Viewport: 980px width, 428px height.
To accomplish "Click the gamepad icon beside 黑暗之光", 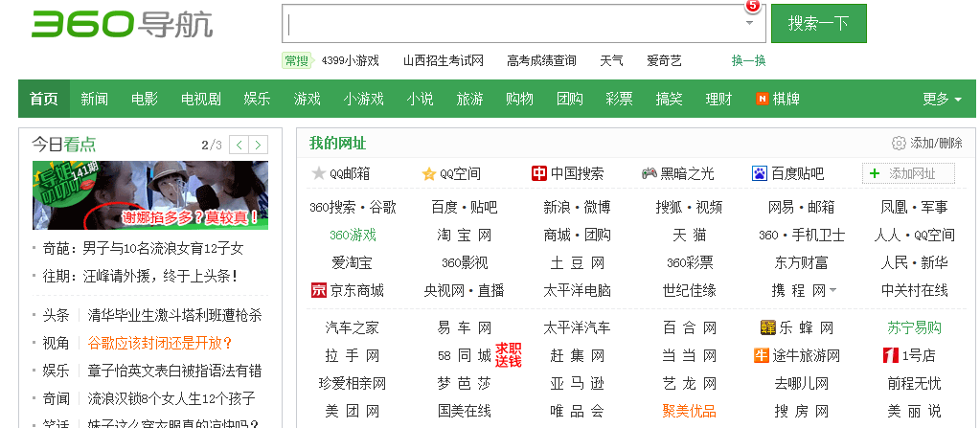I will (650, 173).
